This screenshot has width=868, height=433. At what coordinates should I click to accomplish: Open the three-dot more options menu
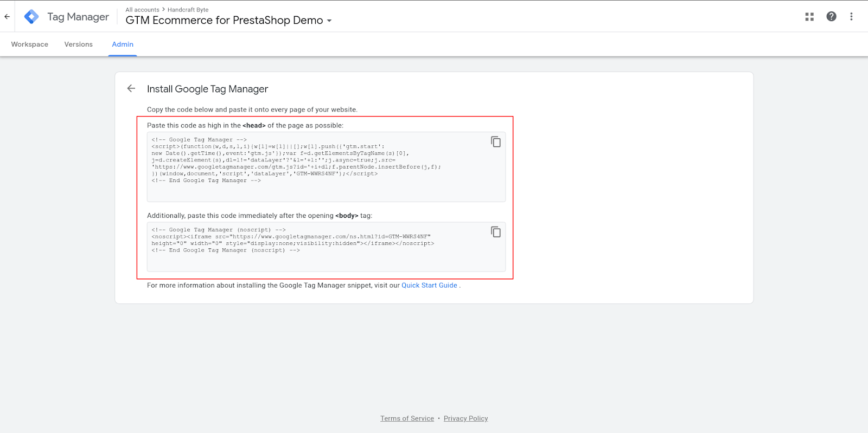(x=851, y=17)
